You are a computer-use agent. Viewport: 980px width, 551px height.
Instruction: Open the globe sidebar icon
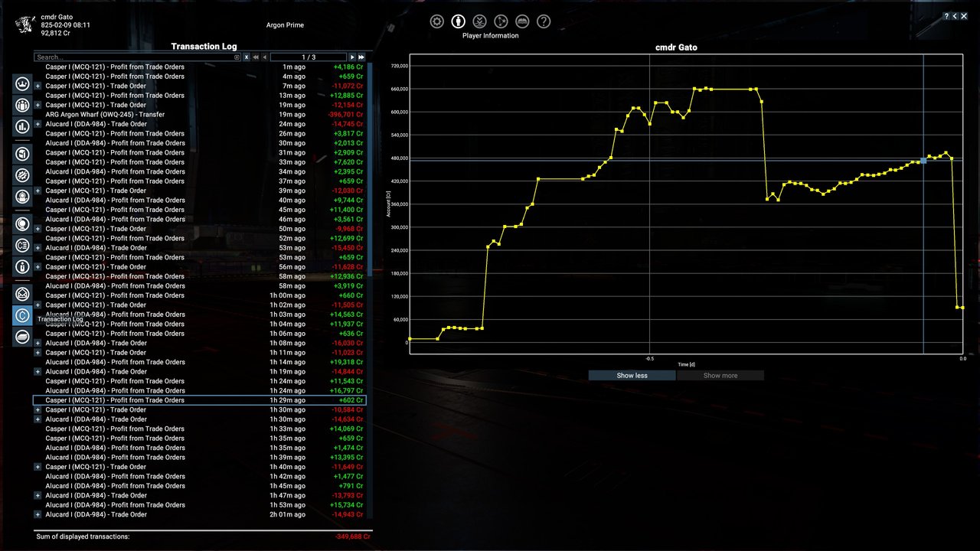pos(22,224)
